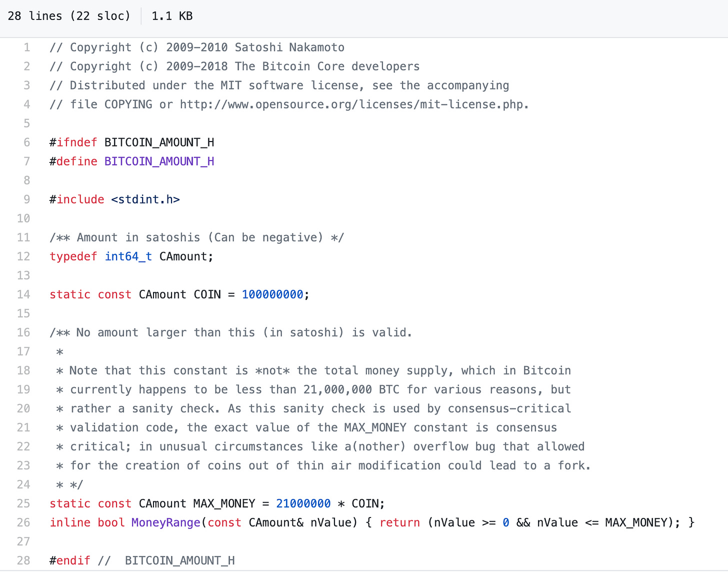728x572 pixels.
Task: Click "#ifndef" directive on line 6
Action: (73, 142)
